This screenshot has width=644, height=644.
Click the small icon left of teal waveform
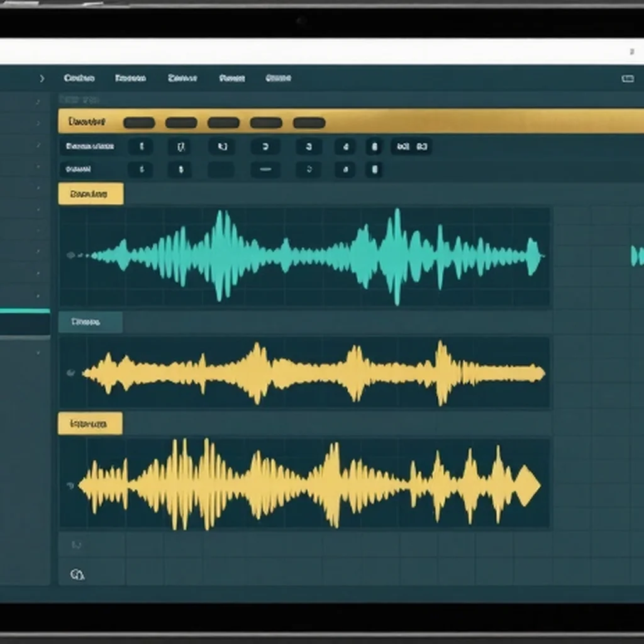tap(70, 255)
